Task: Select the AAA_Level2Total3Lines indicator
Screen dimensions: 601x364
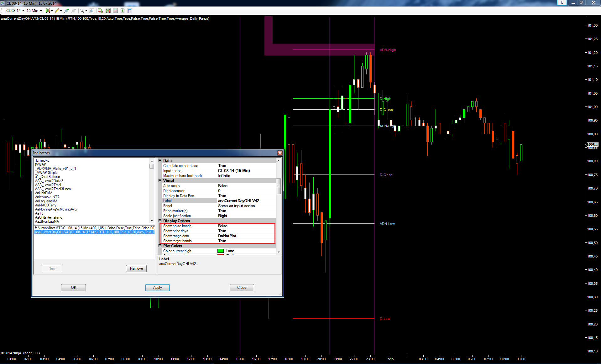Action: 53,189
